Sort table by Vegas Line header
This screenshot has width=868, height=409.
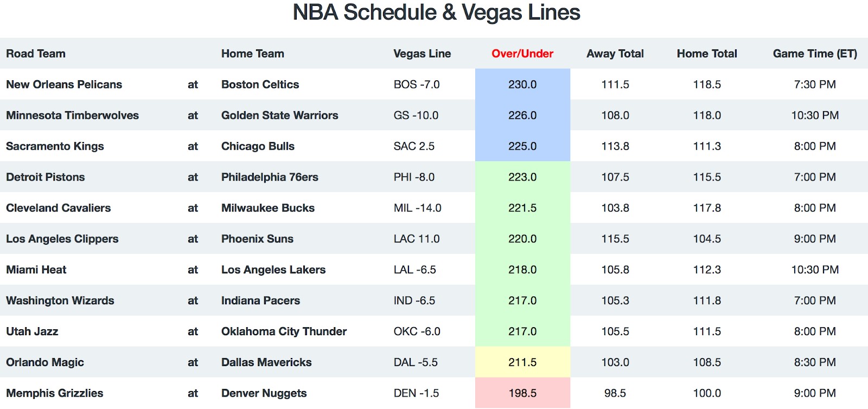pos(422,54)
